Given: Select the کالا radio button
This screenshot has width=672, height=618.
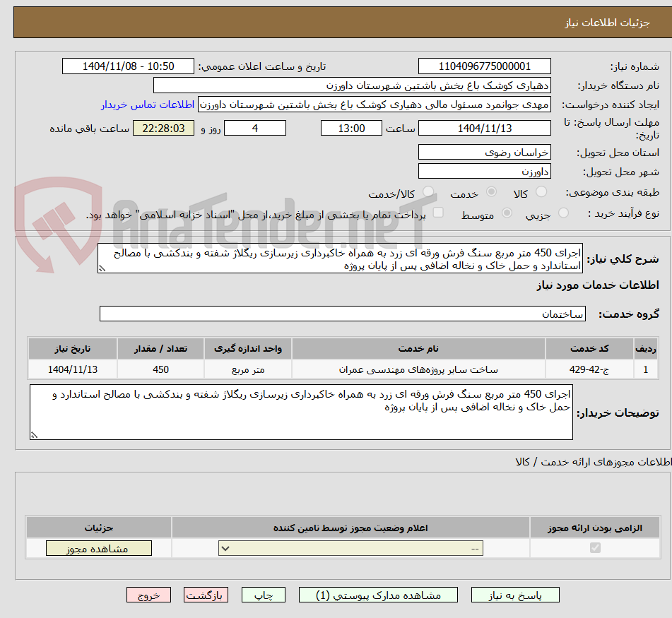Looking at the screenshot, I should click(x=541, y=192).
